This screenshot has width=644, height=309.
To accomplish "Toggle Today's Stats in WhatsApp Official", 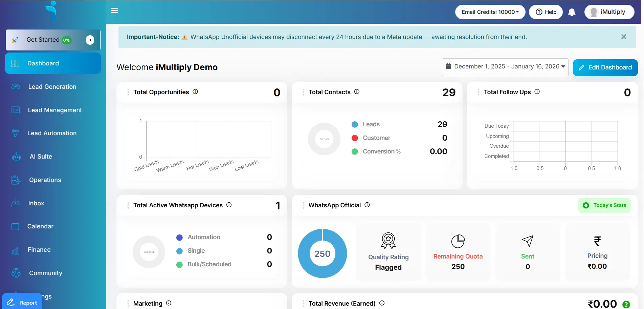I will point(604,205).
